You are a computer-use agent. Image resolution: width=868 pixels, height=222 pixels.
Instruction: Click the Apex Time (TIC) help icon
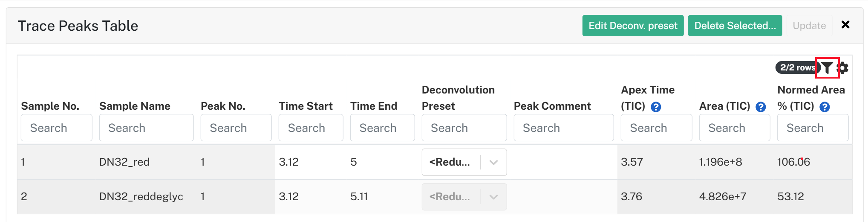click(x=656, y=107)
